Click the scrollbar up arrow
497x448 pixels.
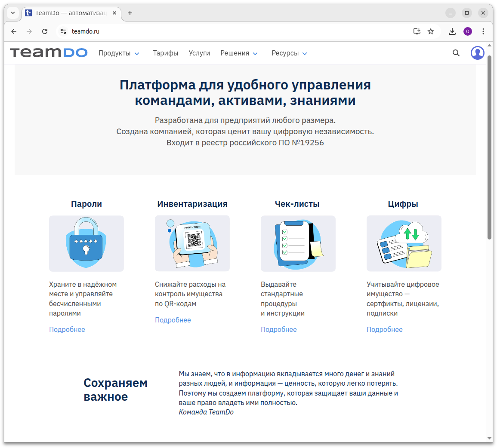pos(489,46)
